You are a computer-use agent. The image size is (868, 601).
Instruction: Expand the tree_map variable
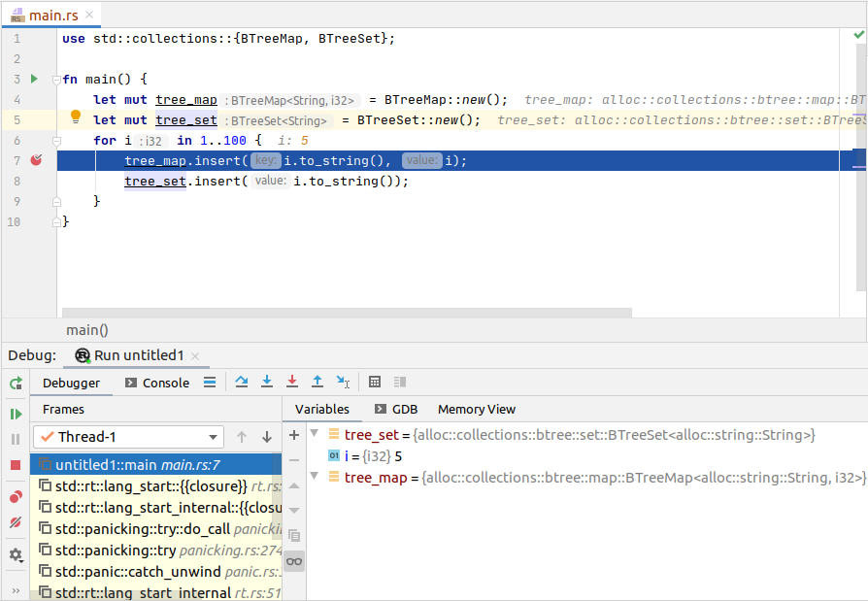pyautogui.click(x=313, y=477)
